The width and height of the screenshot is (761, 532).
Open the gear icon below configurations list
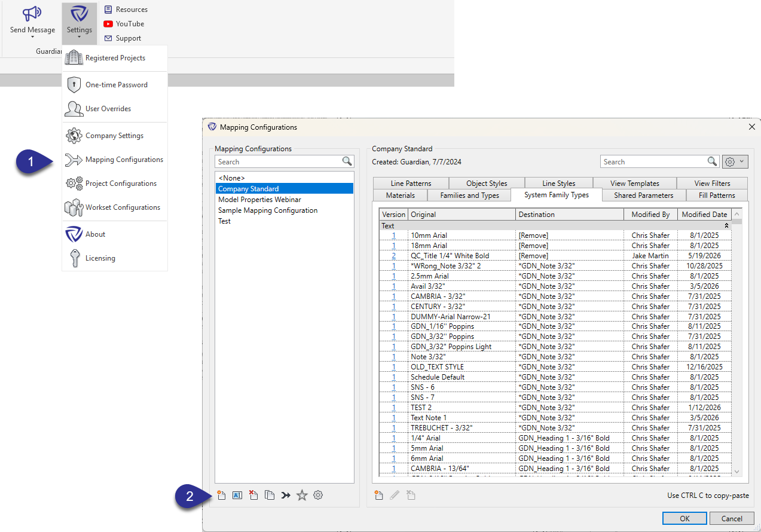318,495
